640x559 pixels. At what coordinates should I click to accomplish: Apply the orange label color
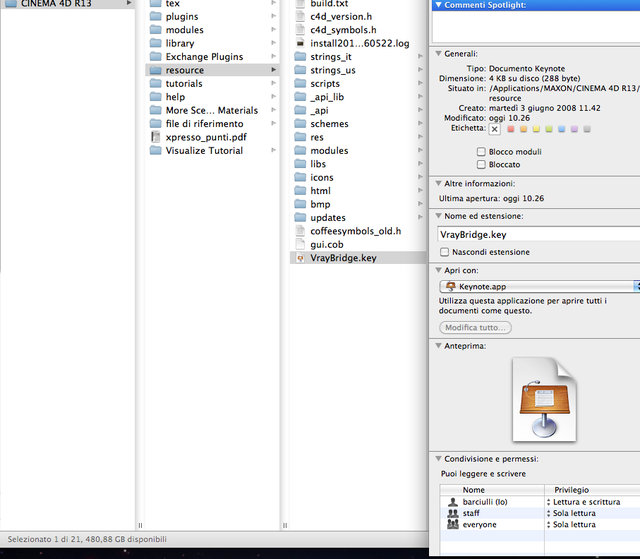click(x=524, y=129)
